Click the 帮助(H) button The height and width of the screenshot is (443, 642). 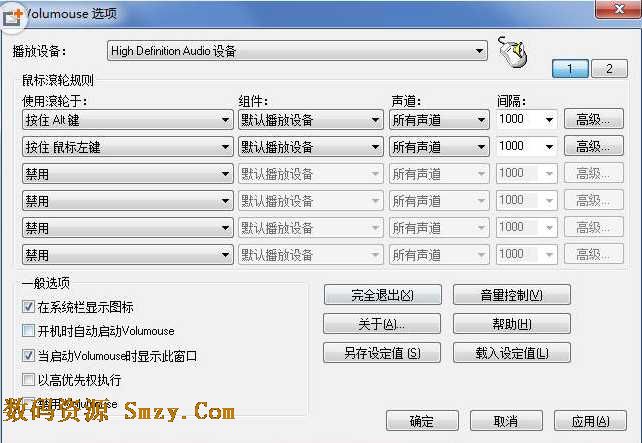511,324
